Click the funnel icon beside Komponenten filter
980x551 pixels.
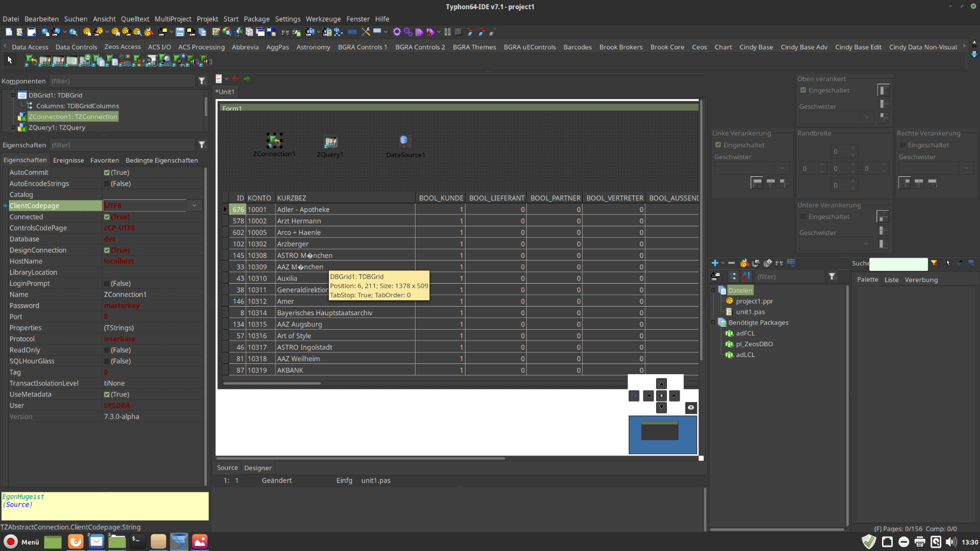pos(202,81)
